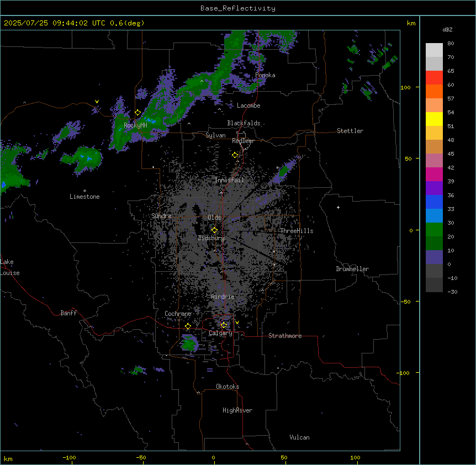
Task: Click the magenta 42 dBZ legend swatch
Action: click(434, 174)
